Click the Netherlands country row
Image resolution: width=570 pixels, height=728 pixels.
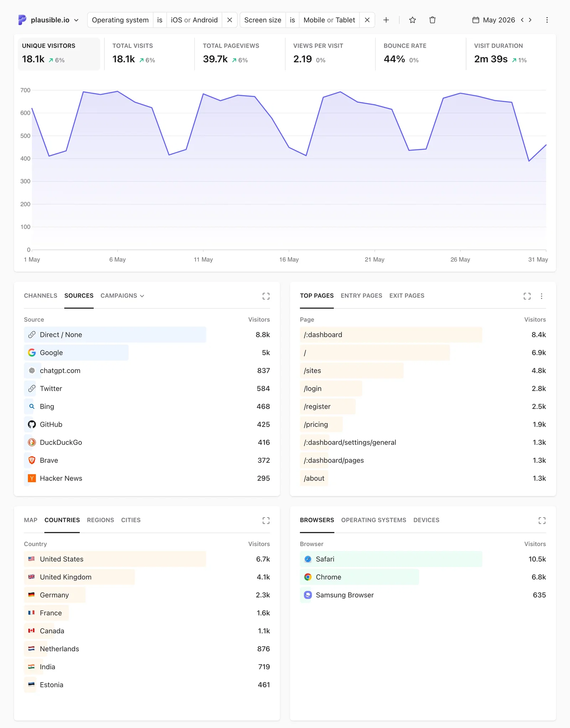pos(147,649)
